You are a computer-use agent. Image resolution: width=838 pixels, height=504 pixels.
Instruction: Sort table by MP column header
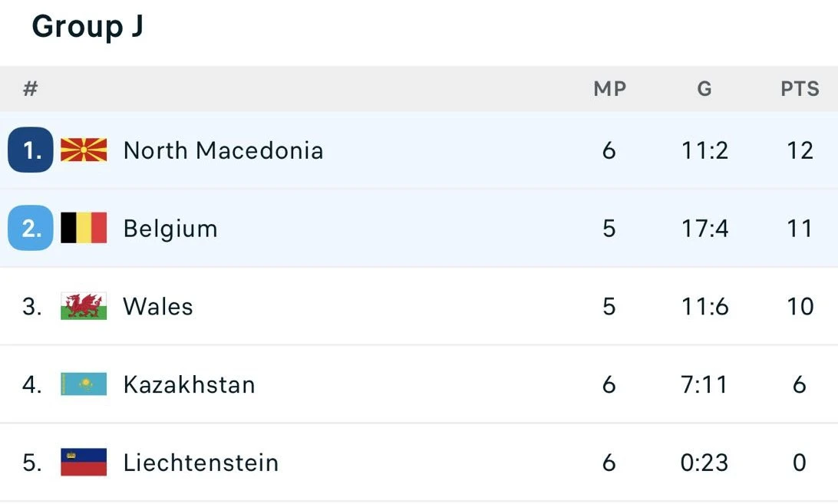point(610,89)
